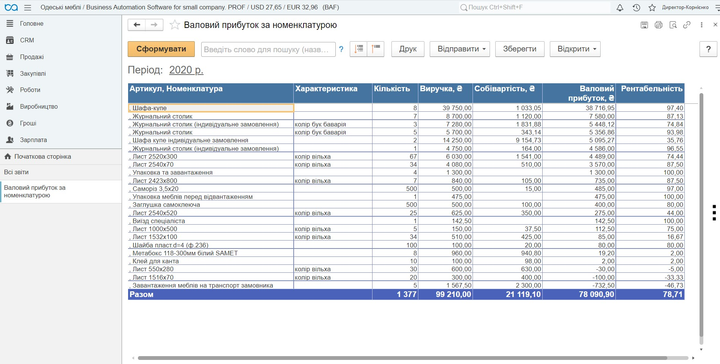The width and height of the screenshot is (720, 364).
Task: Click the Разом total row label
Action: (x=141, y=295)
